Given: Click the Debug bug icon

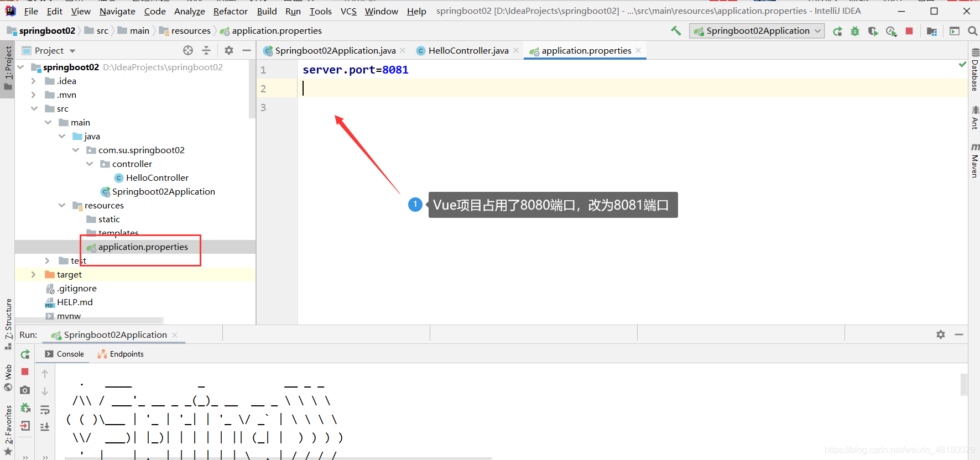Looking at the screenshot, I should click(x=855, y=31).
